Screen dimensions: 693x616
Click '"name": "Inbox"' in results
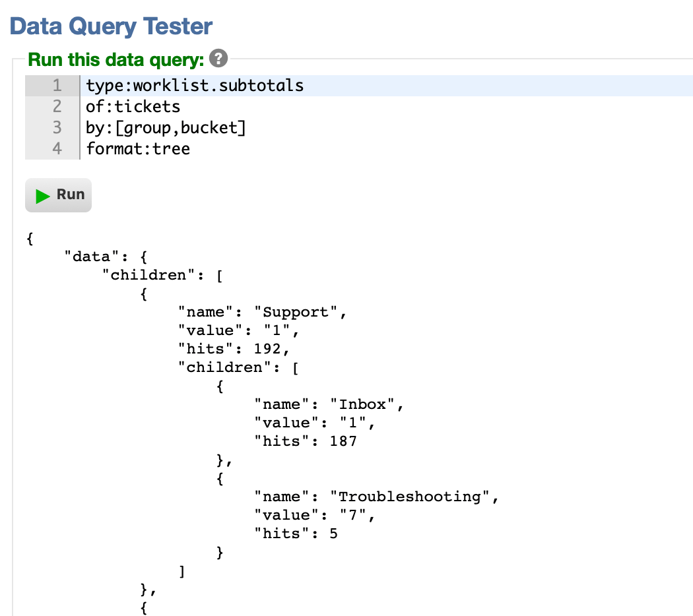329,404
